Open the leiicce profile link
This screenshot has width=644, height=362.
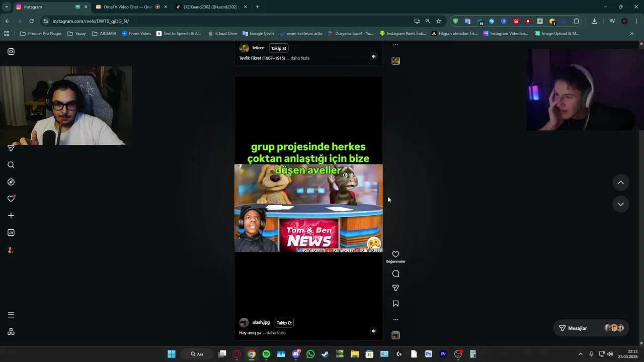pos(258,48)
